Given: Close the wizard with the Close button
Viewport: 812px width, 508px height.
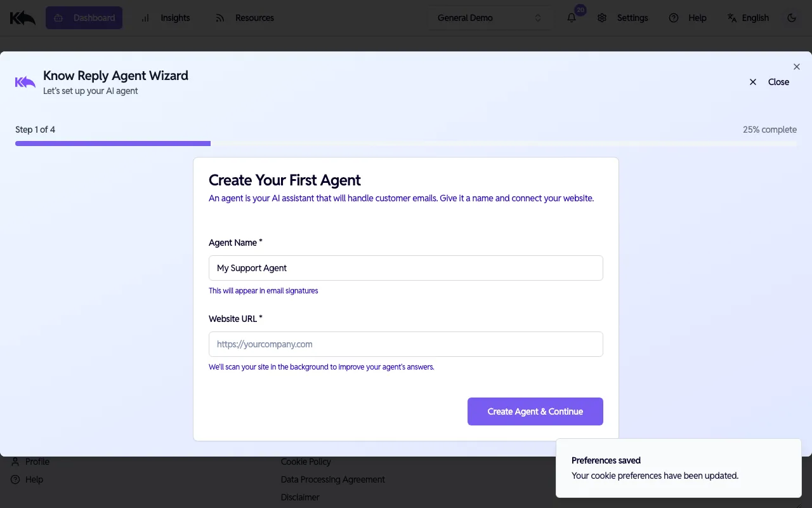Looking at the screenshot, I should (x=769, y=82).
